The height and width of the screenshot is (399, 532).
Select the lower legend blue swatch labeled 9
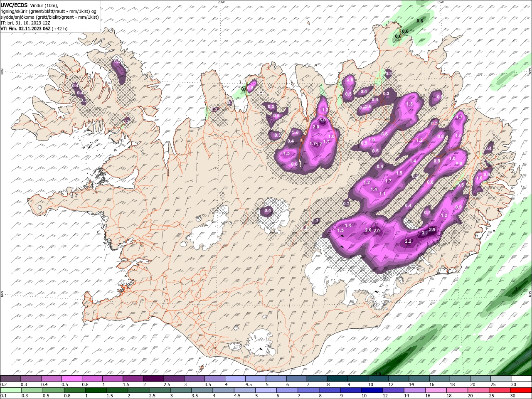(x=351, y=390)
